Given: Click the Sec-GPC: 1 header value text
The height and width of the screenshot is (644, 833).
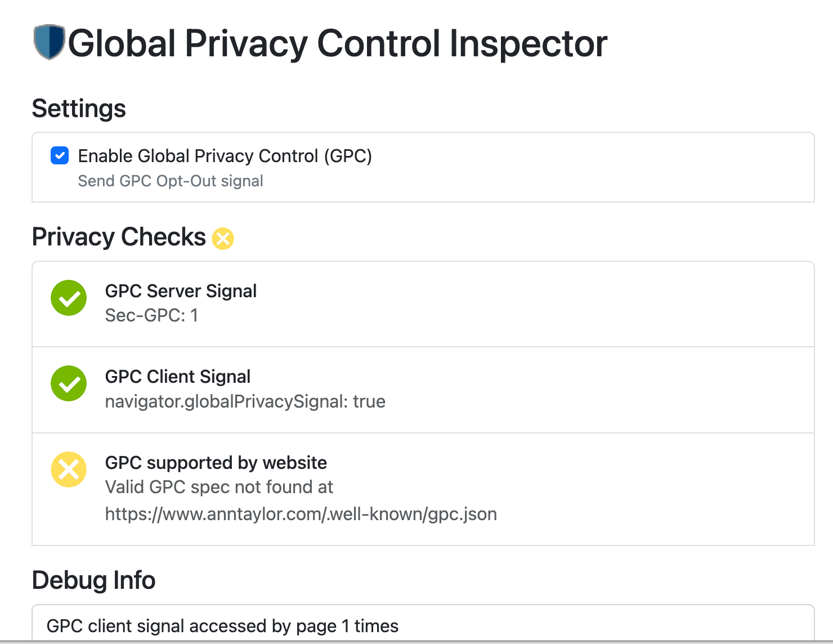Looking at the screenshot, I should 151,315.
